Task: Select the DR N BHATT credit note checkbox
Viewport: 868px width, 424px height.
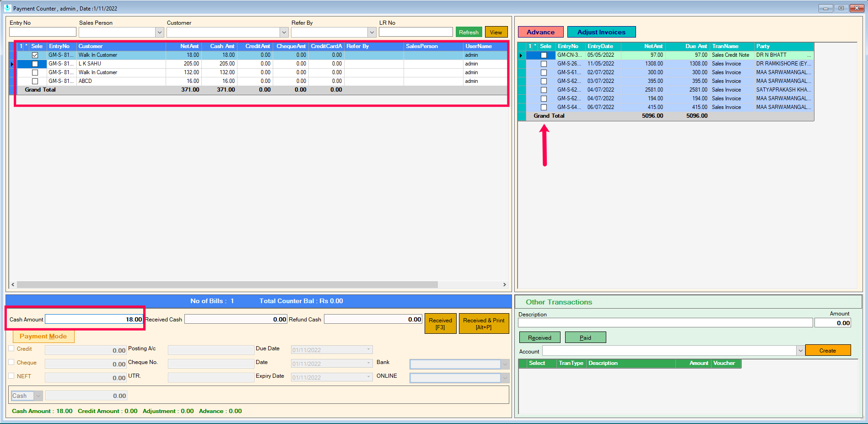Action: tap(544, 55)
